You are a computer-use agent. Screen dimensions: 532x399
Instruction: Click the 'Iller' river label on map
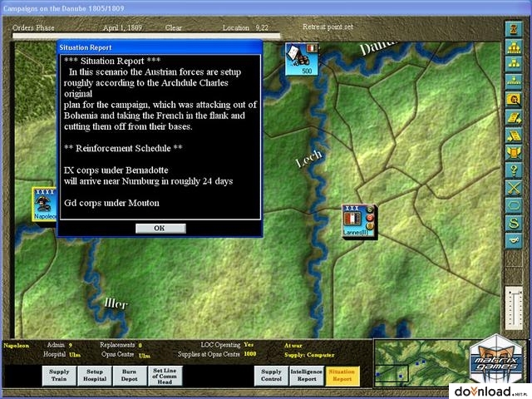(x=116, y=303)
